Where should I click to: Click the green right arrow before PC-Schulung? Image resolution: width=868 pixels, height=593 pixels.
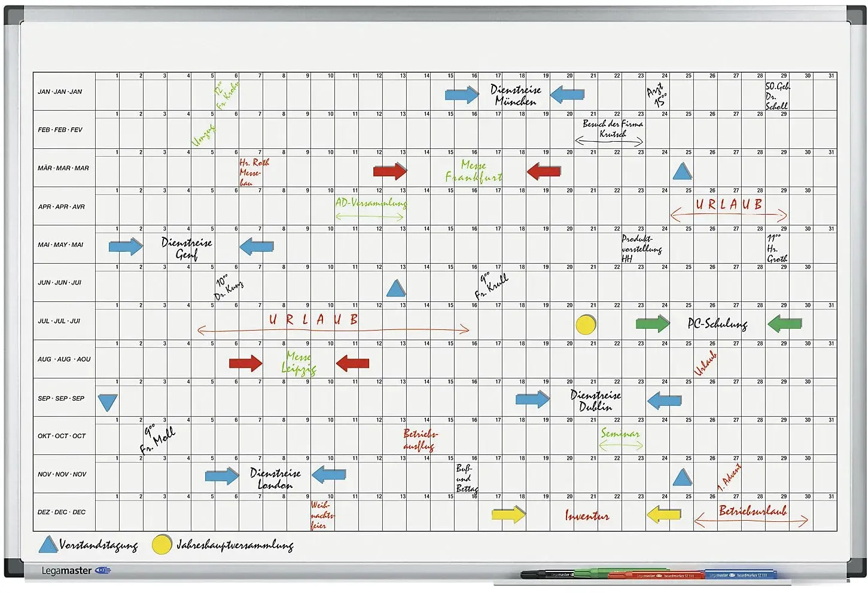(x=653, y=324)
